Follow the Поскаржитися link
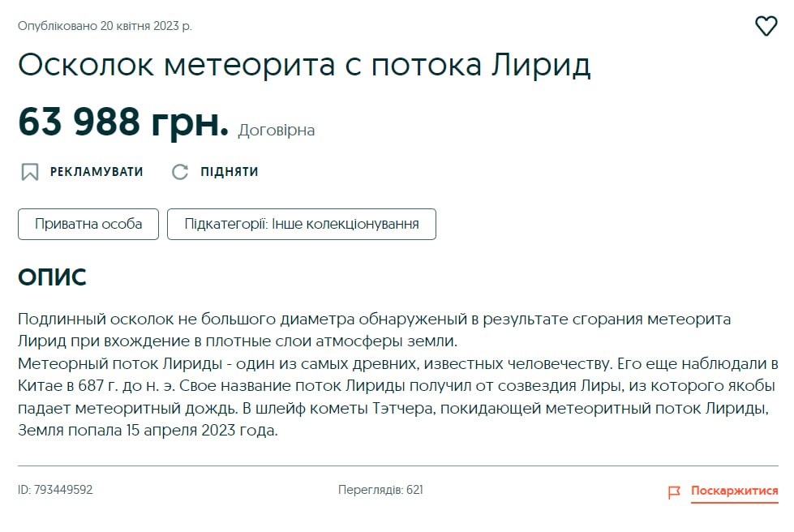Image resolution: width=794 pixels, height=532 pixels. [734, 491]
